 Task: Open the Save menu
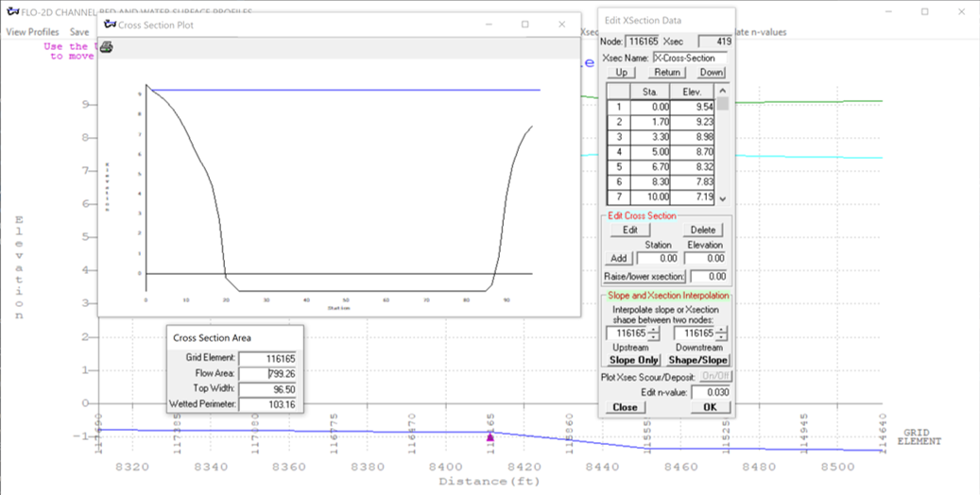[79, 32]
